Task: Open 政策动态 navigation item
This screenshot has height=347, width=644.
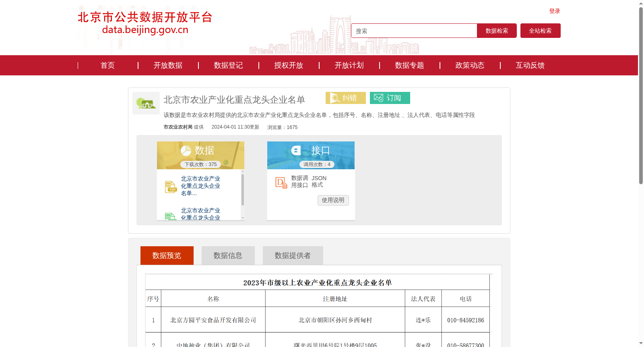Action: [470, 65]
